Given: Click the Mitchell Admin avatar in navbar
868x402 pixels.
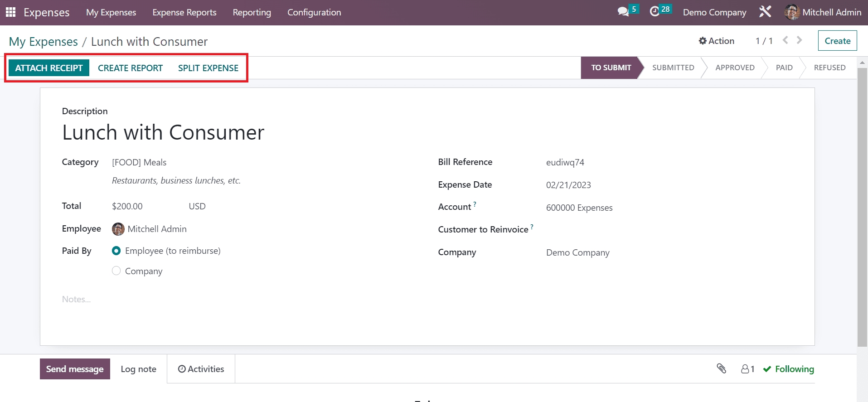Looking at the screenshot, I should coord(791,12).
